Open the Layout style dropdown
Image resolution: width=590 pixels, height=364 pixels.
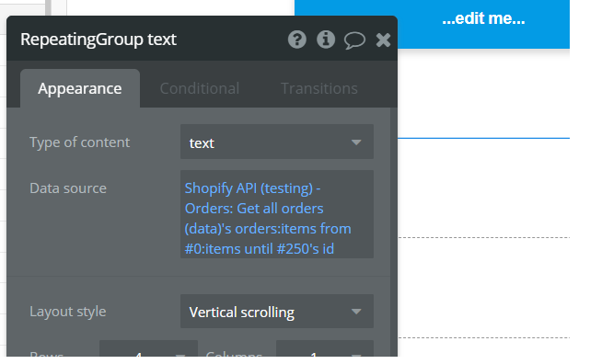pyautogui.click(x=276, y=312)
